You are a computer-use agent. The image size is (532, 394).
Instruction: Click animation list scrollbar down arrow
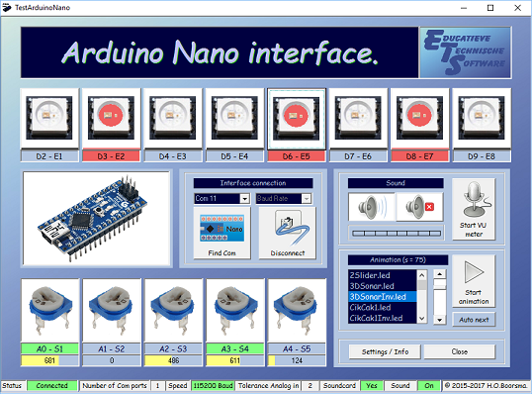[x=421, y=318]
